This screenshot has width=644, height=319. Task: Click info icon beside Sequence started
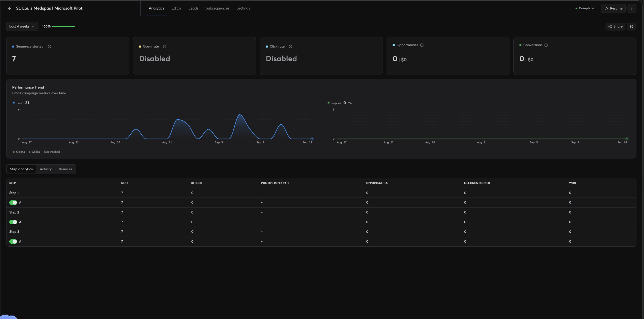point(49,46)
